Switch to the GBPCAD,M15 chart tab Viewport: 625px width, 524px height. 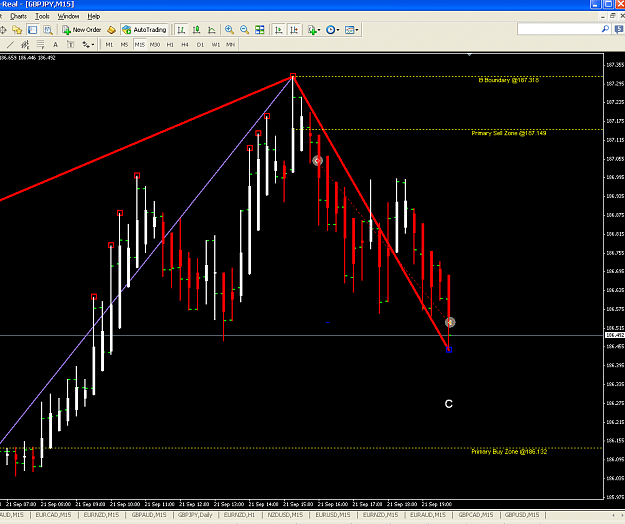(475, 515)
